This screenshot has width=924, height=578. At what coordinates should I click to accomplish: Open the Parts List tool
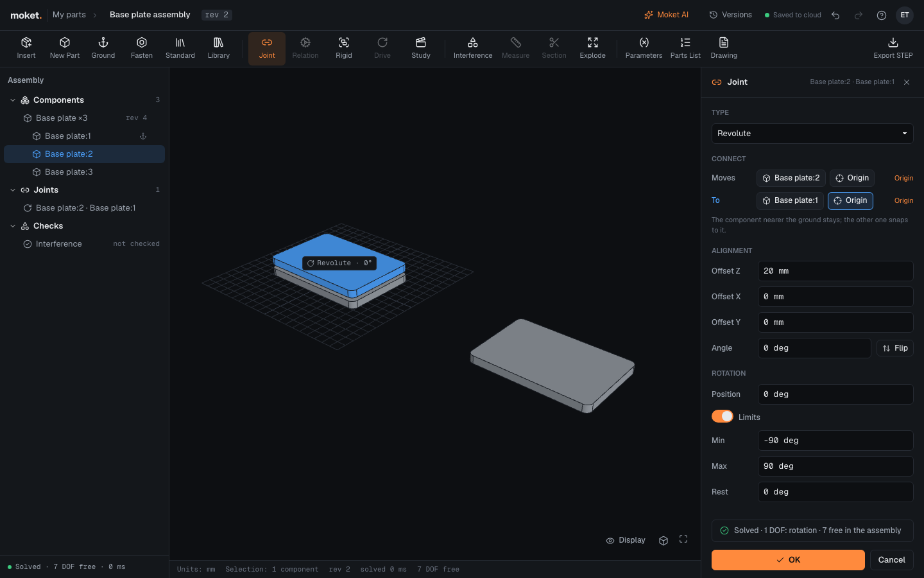pos(685,48)
